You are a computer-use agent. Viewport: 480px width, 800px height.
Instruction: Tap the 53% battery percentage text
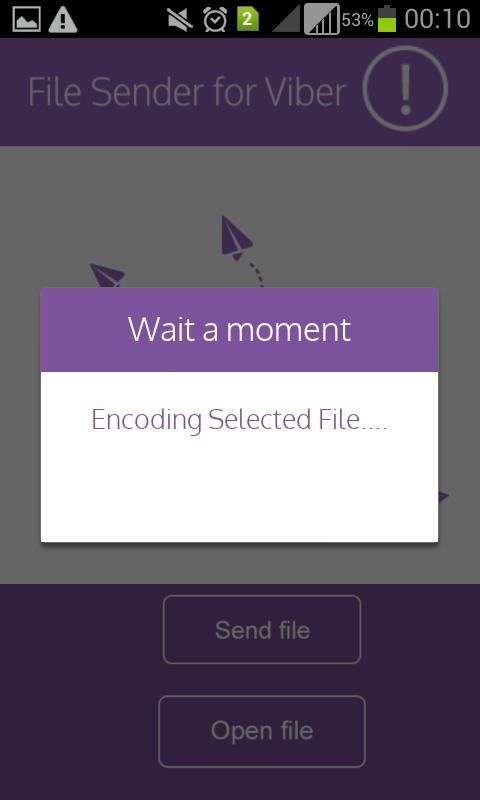point(358,20)
